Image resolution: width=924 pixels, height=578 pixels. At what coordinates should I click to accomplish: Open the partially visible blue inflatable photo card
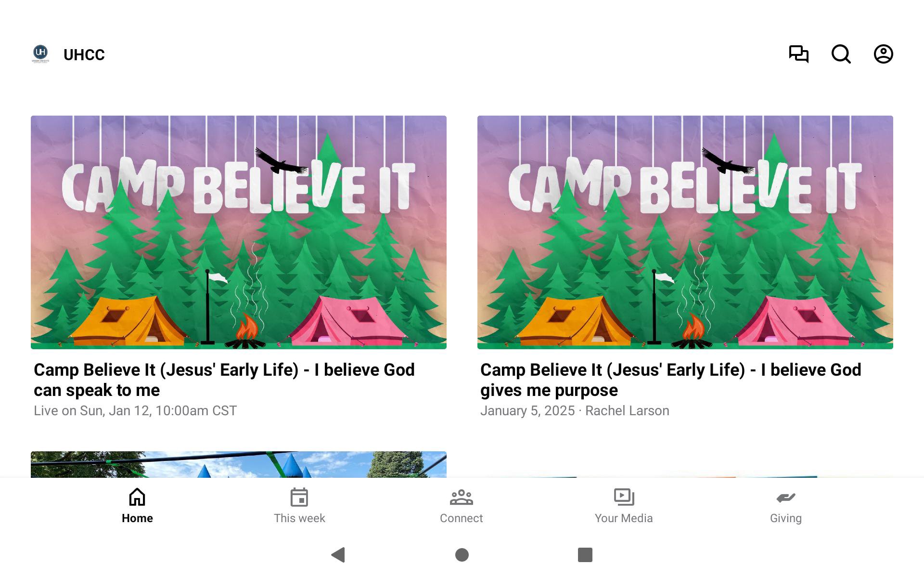(239, 464)
